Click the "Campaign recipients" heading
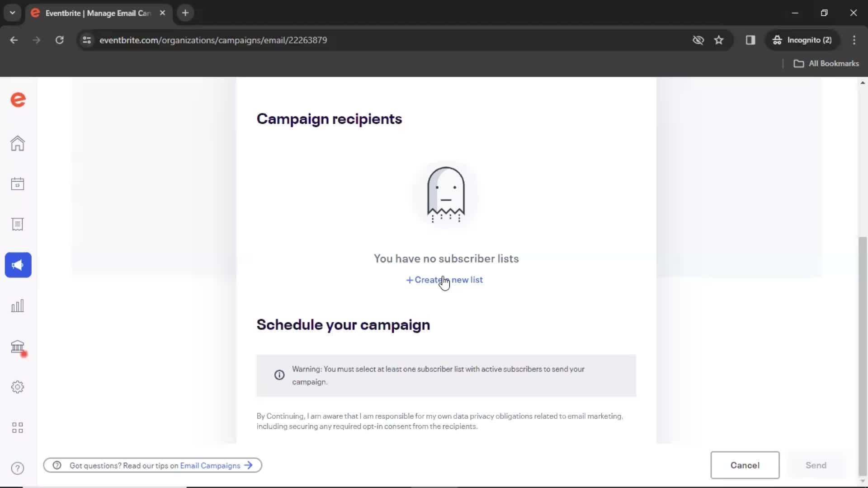This screenshot has width=868, height=488. coord(329,119)
